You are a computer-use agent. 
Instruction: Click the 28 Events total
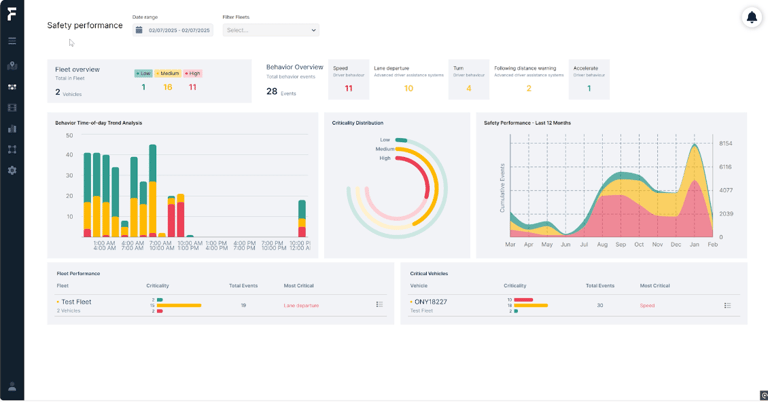(281, 92)
